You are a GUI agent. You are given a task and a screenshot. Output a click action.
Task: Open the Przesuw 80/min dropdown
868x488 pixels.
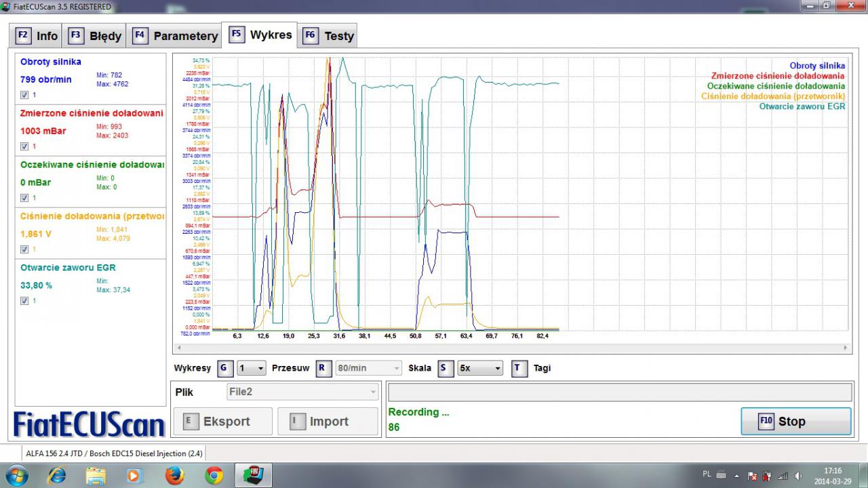369,368
